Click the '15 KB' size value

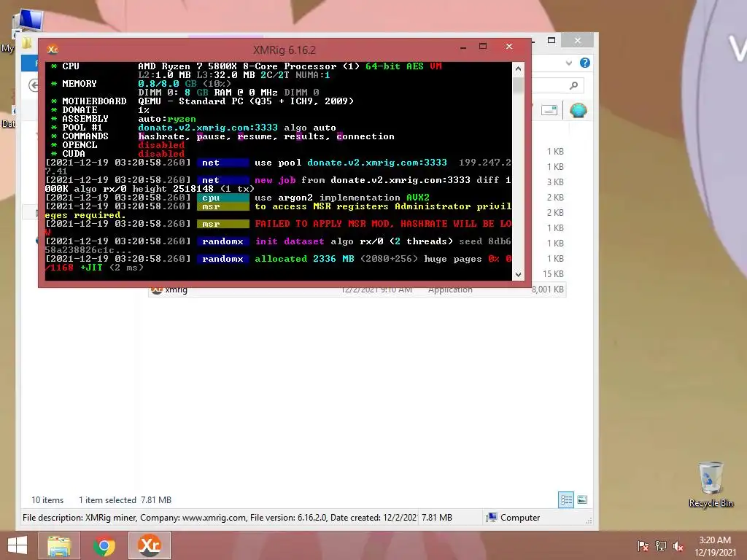tap(553, 274)
